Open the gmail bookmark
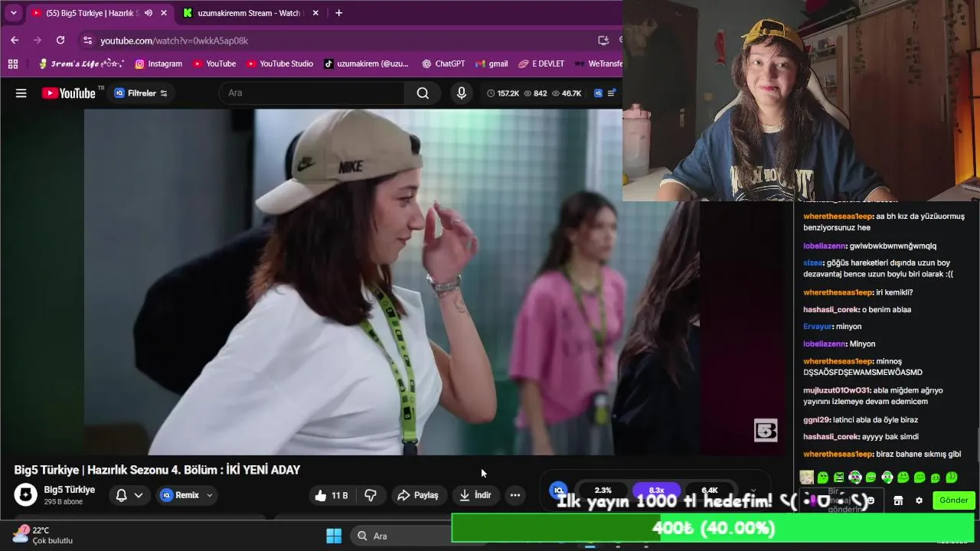 492,64
